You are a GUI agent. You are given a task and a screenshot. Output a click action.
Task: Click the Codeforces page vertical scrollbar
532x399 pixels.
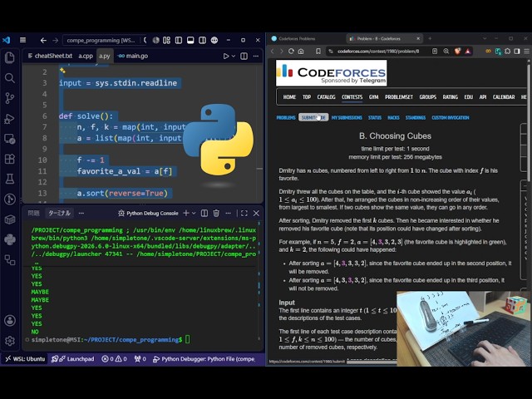click(529, 122)
